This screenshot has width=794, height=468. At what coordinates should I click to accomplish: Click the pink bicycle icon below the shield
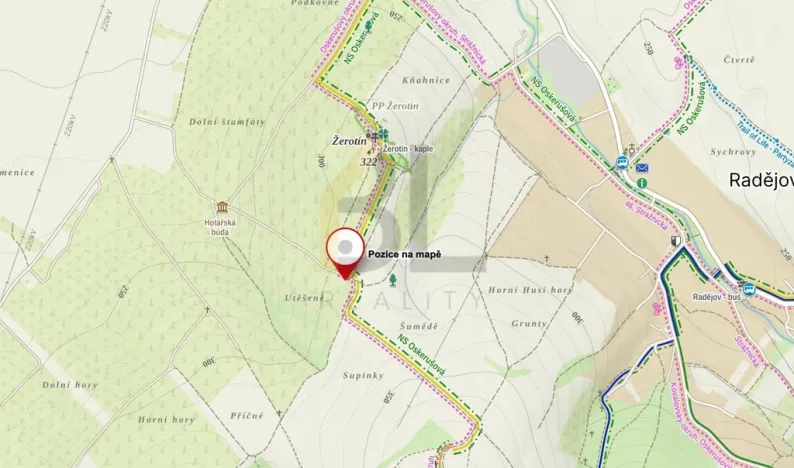[x=657, y=307]
